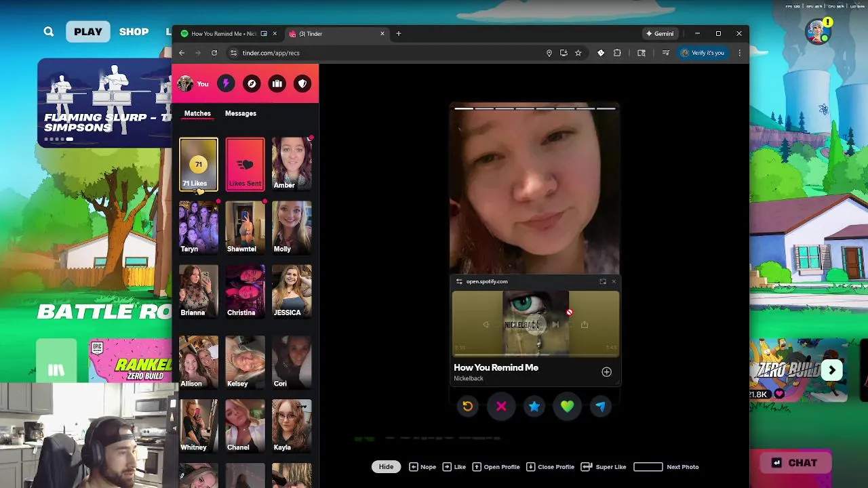Open the Work Mode briefcase icon
The image size is (868, 488).
coord(277,83)
